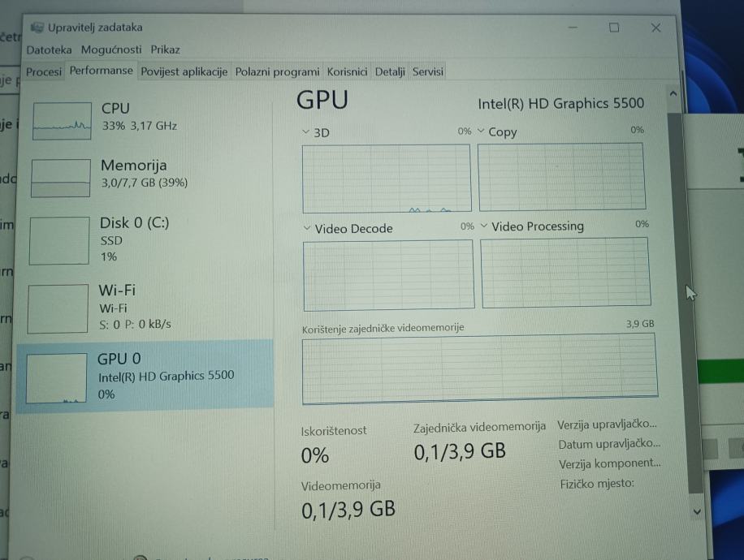
Task: Expand the 3D engine dropdown chevron
Action: (x=306, y=131)
